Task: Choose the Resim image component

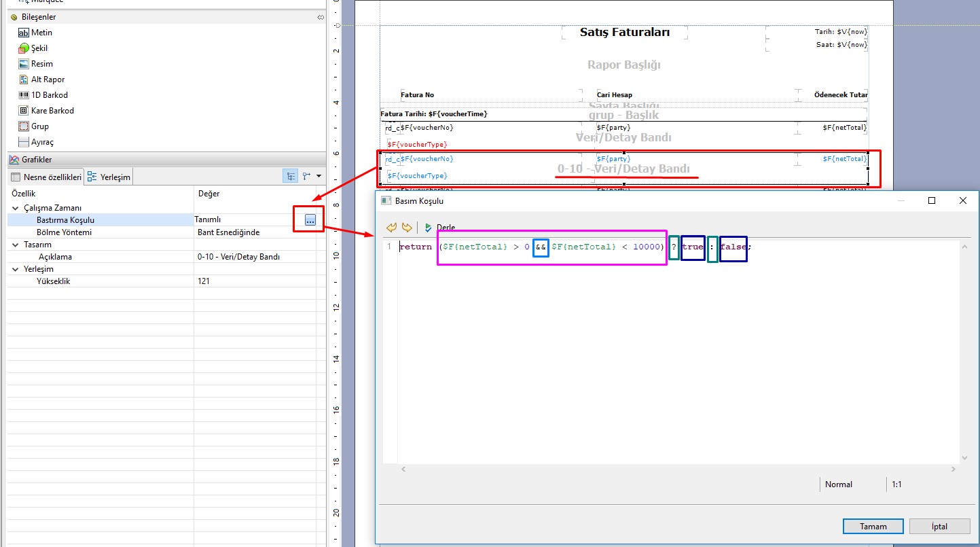Action: click(x=41, y=64)
